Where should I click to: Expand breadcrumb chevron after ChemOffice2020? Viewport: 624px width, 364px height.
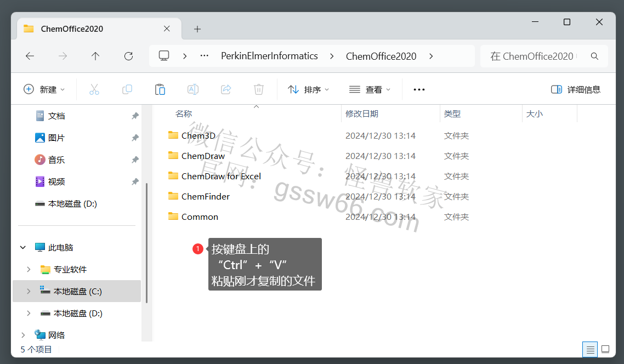coord(431,56)
